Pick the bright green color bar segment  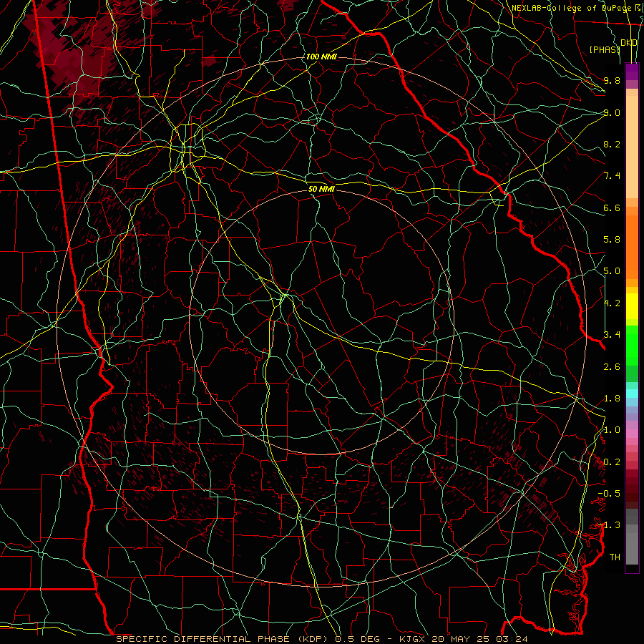632,345
